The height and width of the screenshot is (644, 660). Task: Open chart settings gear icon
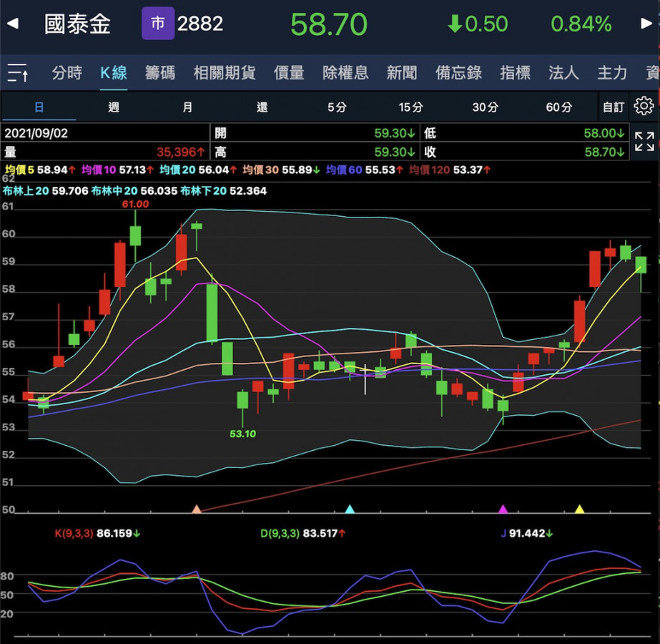point(644,107)
